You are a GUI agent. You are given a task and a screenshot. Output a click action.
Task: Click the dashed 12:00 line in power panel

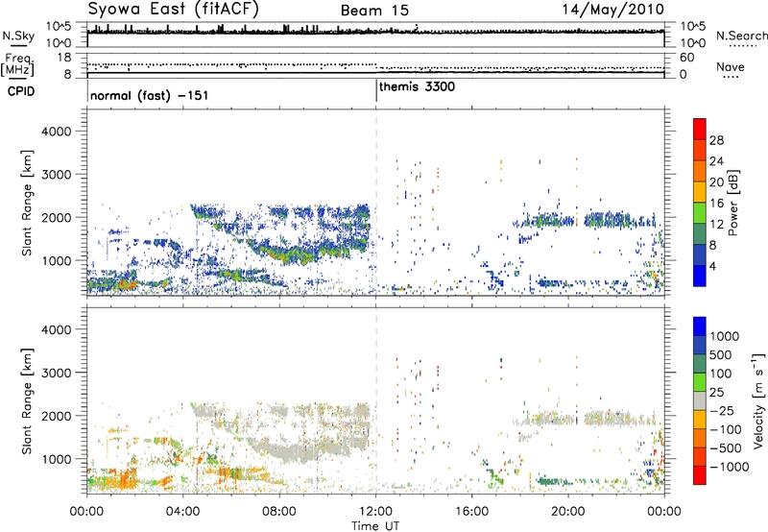pos(376,202)
